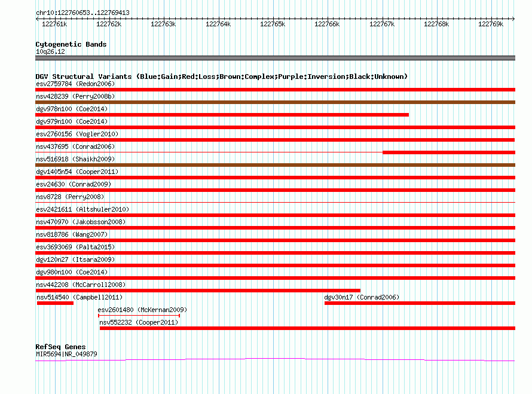532x394 pixels.
Task: Click nsv516918 (Shaikh2009) variant label
Action: tap(75, 159)
